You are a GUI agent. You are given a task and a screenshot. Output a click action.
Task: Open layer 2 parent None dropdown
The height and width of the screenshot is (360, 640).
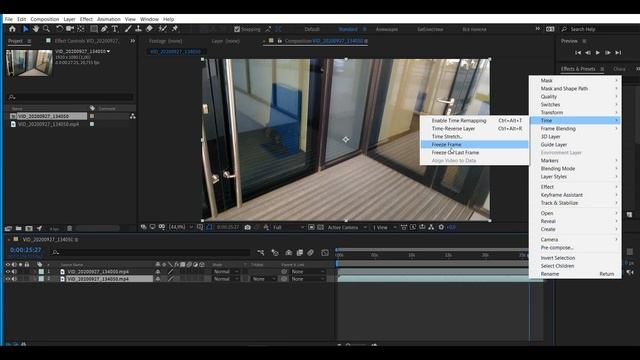(x=308, y=279)
